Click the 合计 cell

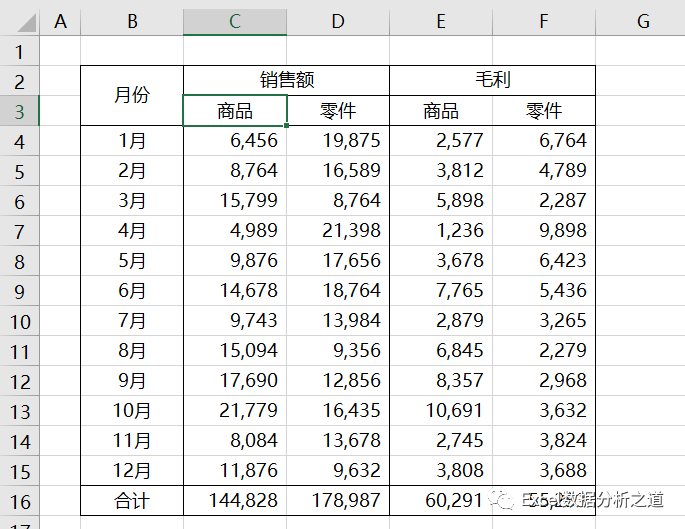point(132,501)
